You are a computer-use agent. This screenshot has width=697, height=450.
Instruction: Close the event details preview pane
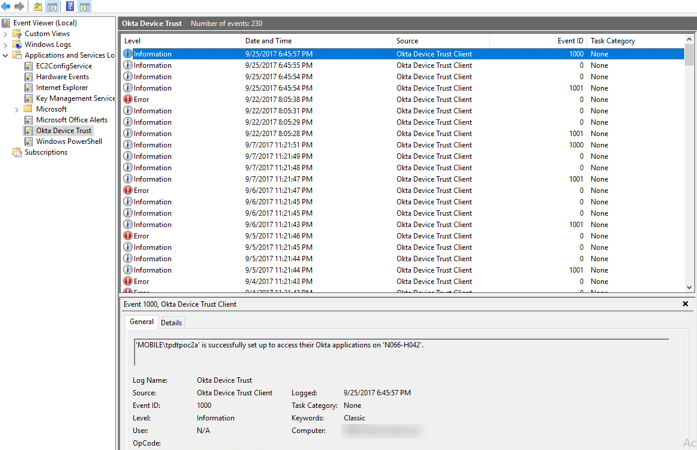click(685, 304)
